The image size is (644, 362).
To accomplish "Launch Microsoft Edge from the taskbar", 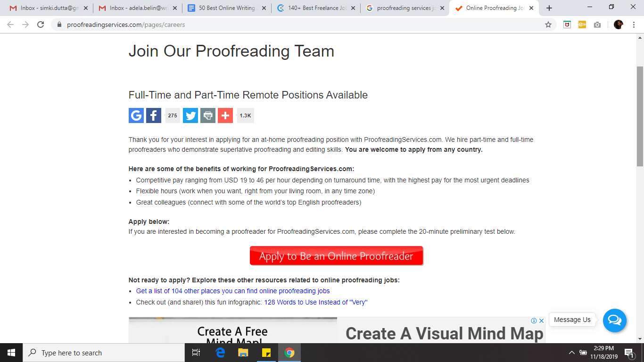I will click(220, 353).
